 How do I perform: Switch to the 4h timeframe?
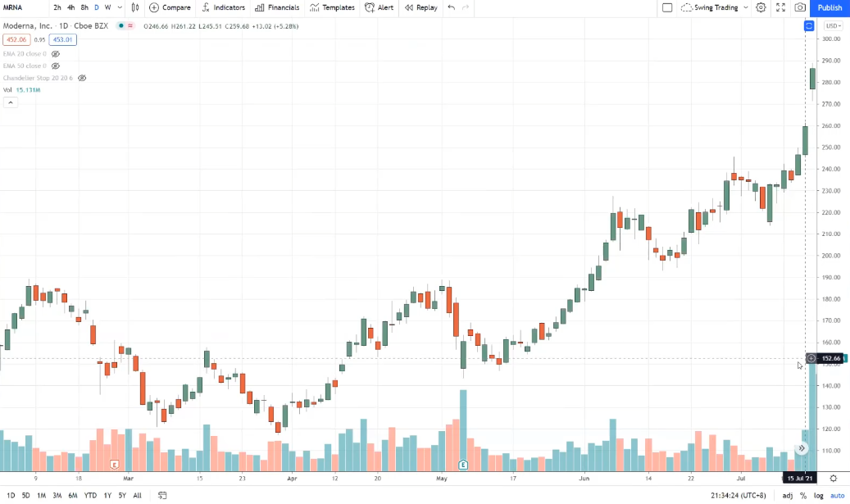[71, 7]
